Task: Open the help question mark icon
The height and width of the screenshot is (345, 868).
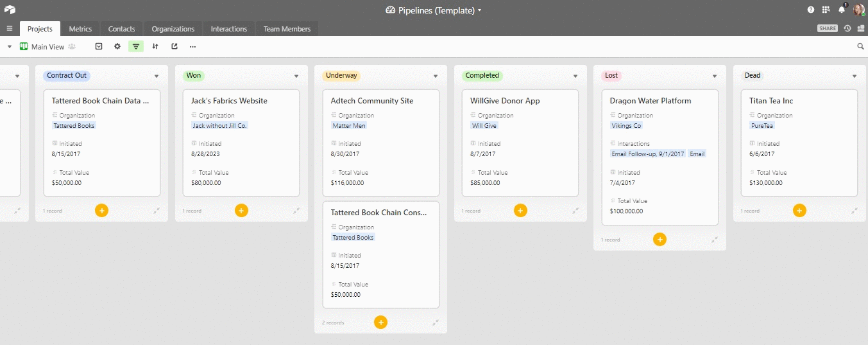Action: pos(811,10)
